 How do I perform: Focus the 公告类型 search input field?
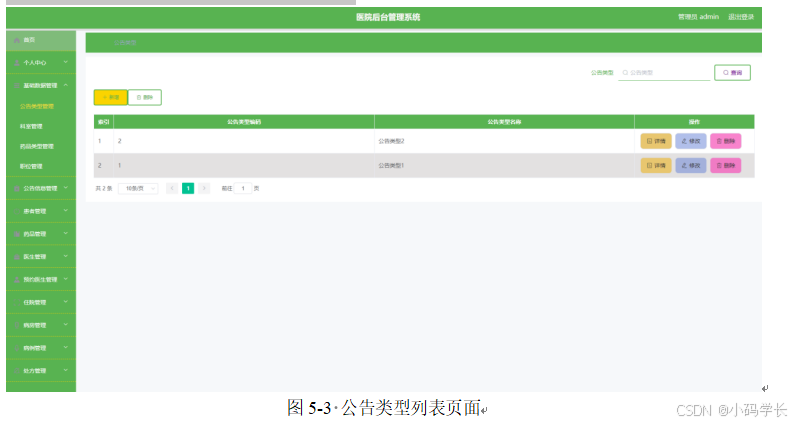click(664, 73)
